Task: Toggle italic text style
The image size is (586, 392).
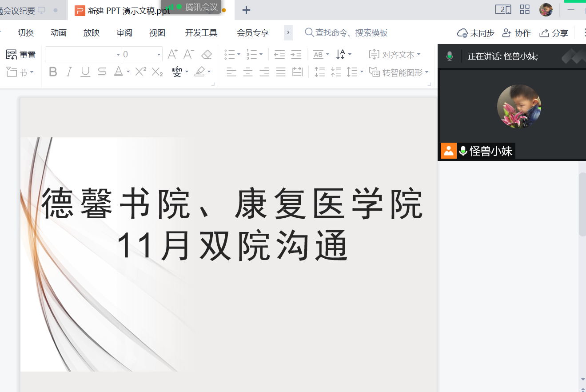Action: tap(69, 72)
